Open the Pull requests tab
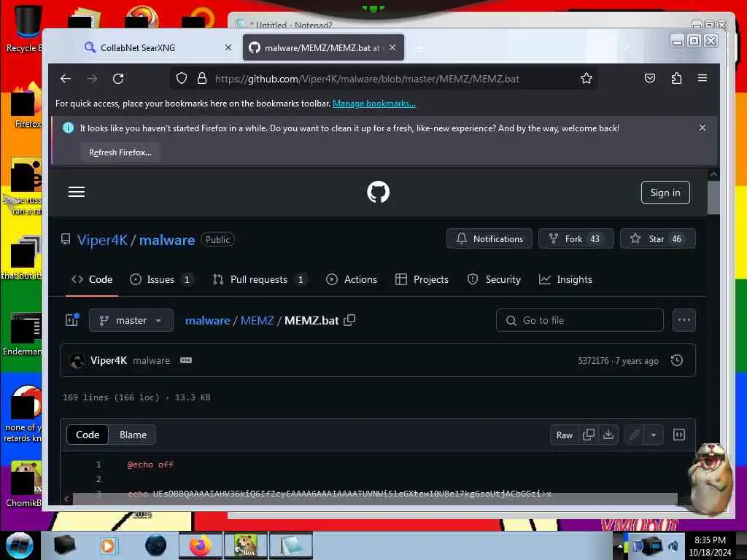The width and height of the screenshot is (747, 560). 259,279
